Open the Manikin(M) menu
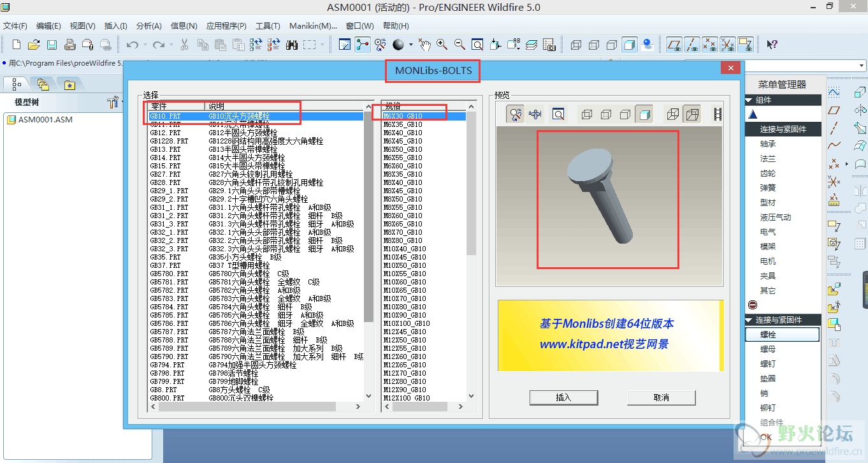Viewport: 868px width, 463px height. [313, 26]
